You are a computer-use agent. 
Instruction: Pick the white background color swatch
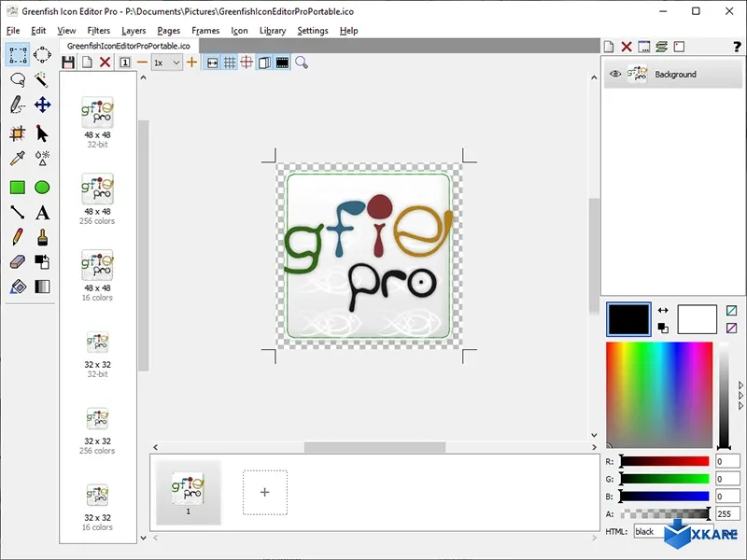697,319
